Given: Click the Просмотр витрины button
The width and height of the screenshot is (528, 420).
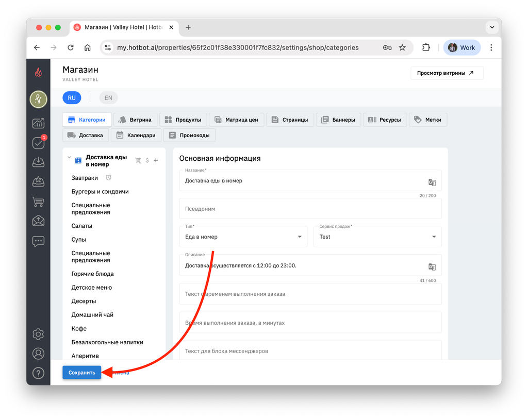Looking at the screenshot, I should [x=447, y=73].
